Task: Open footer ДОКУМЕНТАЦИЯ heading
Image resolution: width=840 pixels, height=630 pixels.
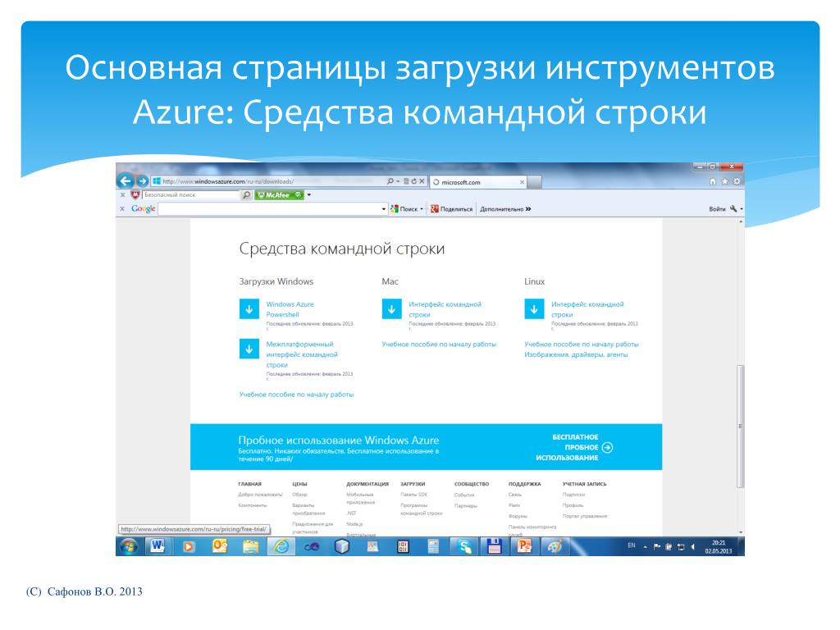Action: click(x=367, y=484)
